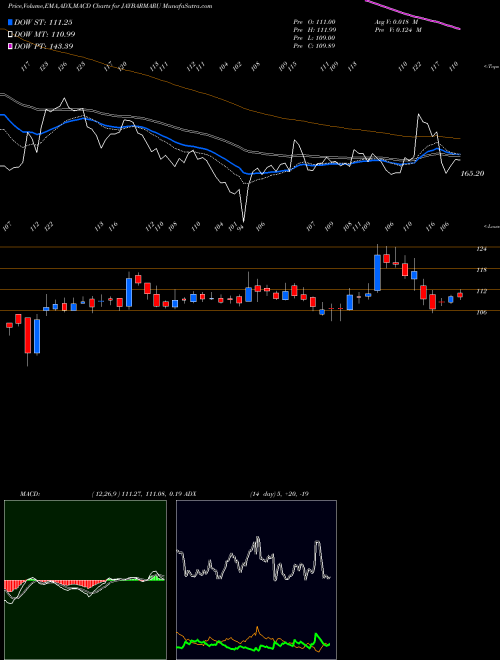Click the white DOW MT legend swatch
The image size is (500, 660).
[10, 34]
